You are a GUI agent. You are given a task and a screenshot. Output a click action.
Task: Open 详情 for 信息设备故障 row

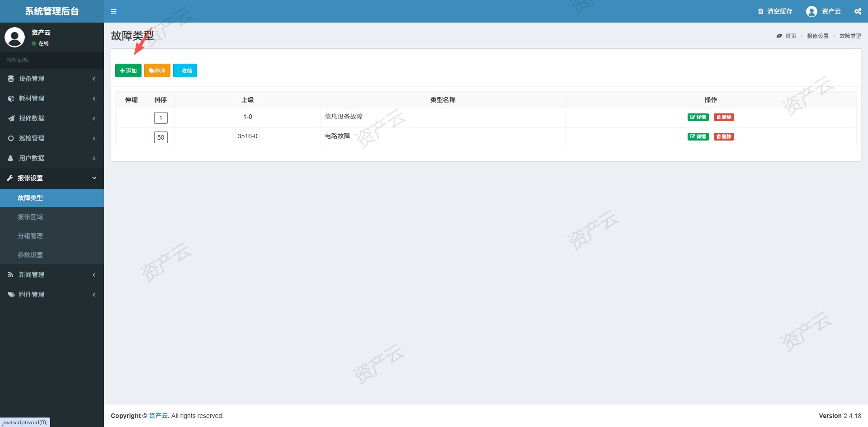coord(698,117)
